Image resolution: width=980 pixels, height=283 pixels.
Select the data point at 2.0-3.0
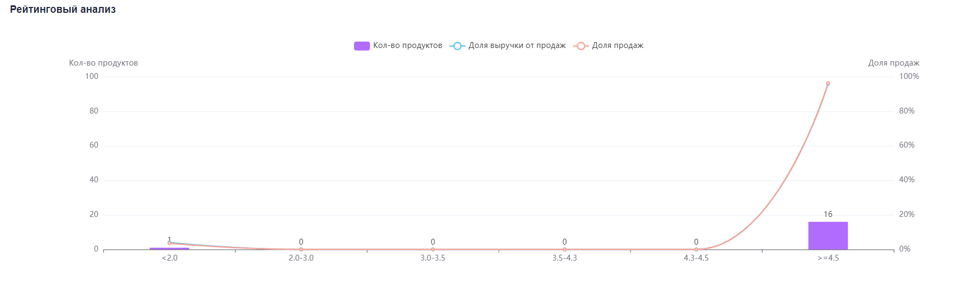(x=301, y=249)
